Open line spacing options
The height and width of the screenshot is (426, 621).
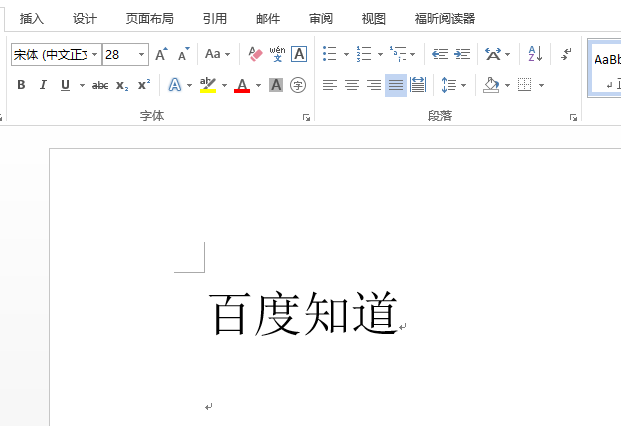coord(449,85)
